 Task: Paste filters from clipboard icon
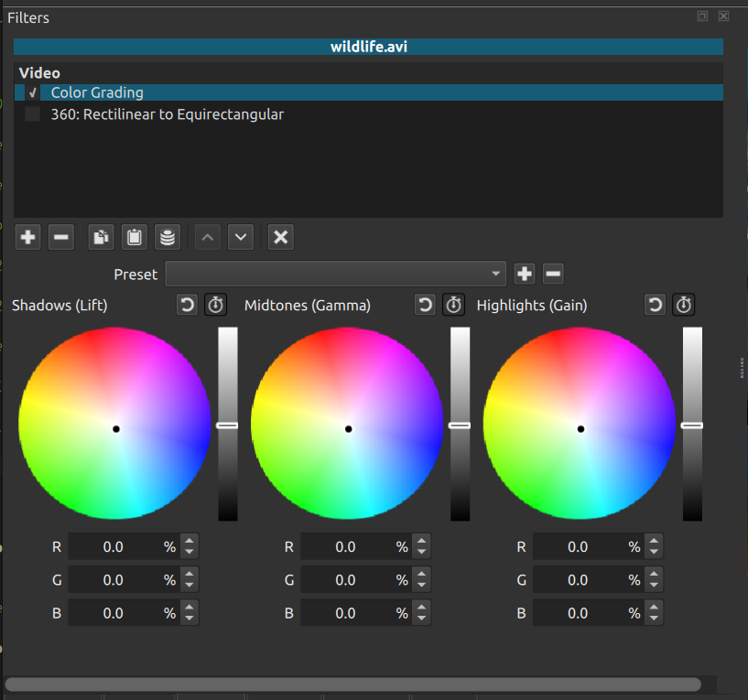(134, 238)
